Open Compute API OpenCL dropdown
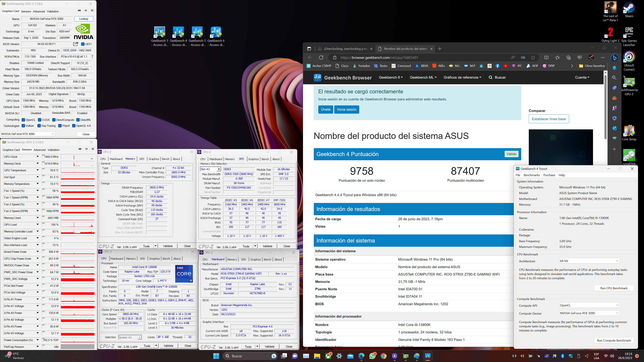This screenshot has height=362, width=644. (x=589, y=305)
